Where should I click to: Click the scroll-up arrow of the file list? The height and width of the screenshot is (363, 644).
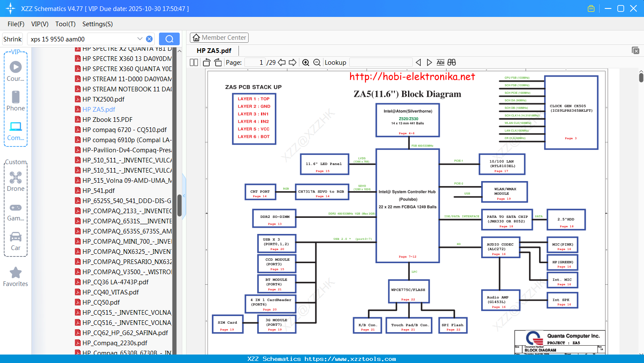179,51
